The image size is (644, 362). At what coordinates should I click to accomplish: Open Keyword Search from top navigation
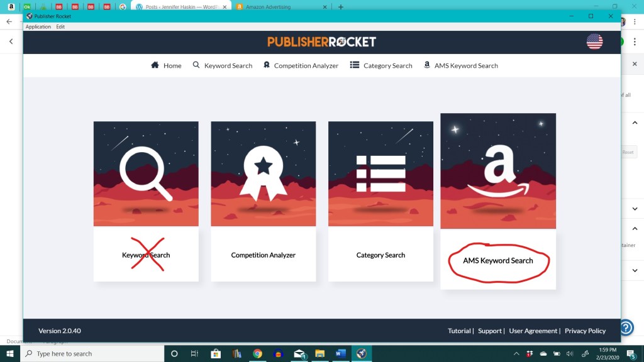coord(222,65)
